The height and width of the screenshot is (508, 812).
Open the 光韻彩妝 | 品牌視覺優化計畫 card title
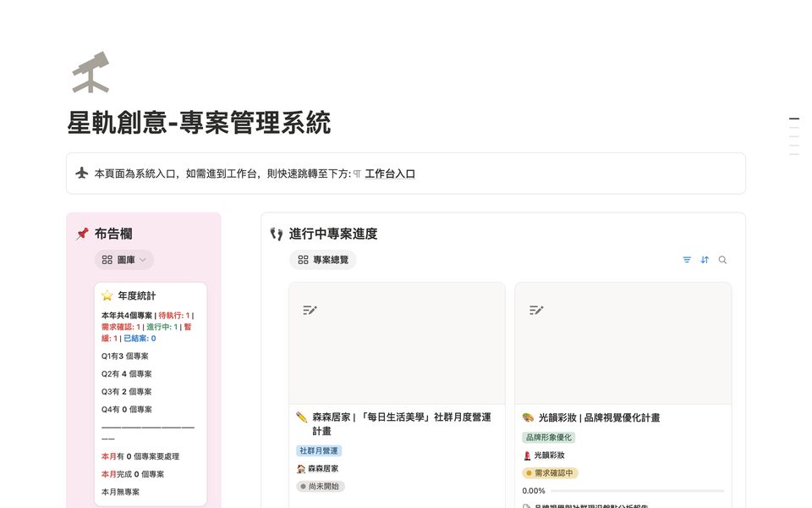point(599,417)
